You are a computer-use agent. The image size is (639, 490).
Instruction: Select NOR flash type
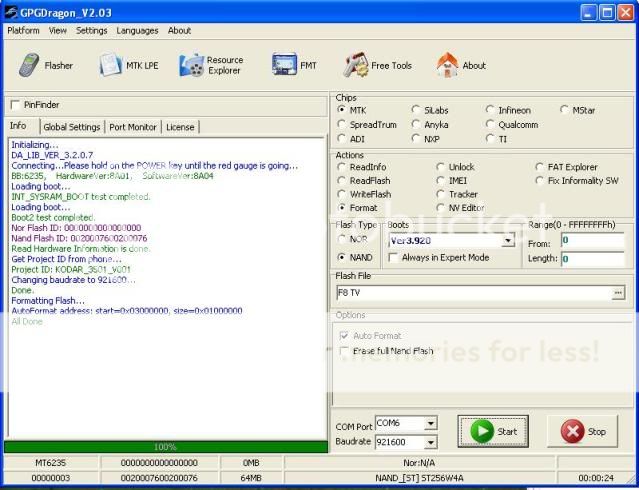(342, 239)
